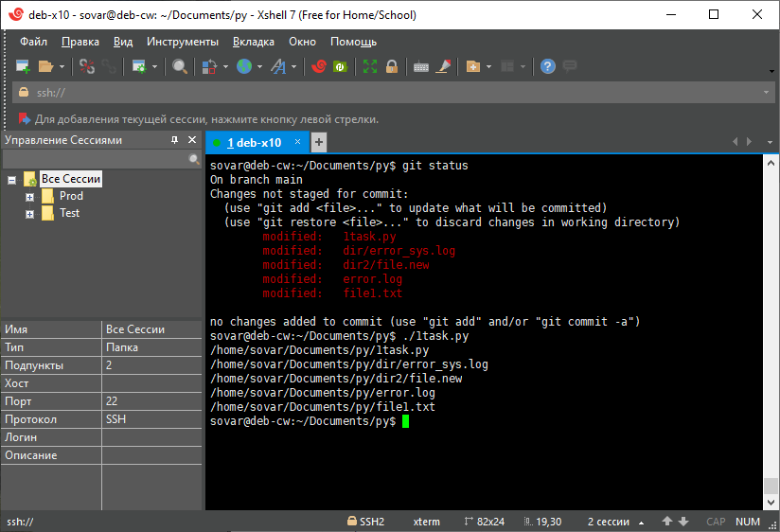This screenshot has width=780, height=532.
Task: Open the Вкладка menu
Action: [x=254, y=42]
